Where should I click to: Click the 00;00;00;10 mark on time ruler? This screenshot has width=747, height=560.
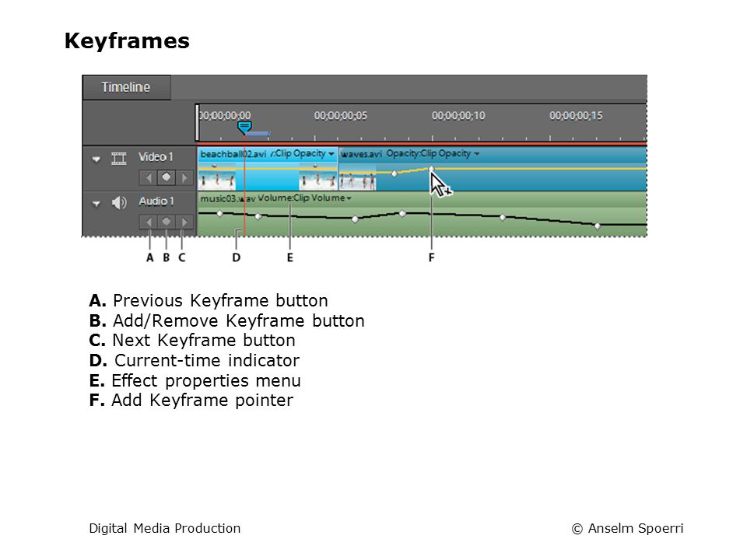pyautogui.click(x=458, y=116)
